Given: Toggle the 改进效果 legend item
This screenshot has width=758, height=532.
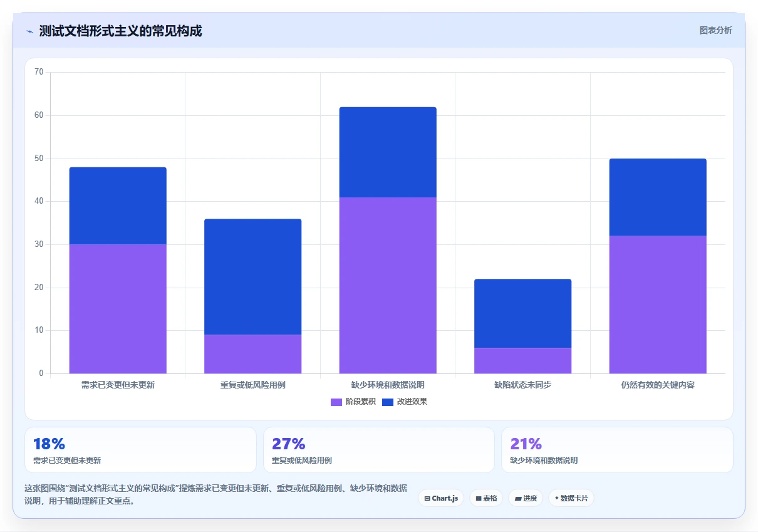Looking at the screenshot, I should [x=405, y=402].
